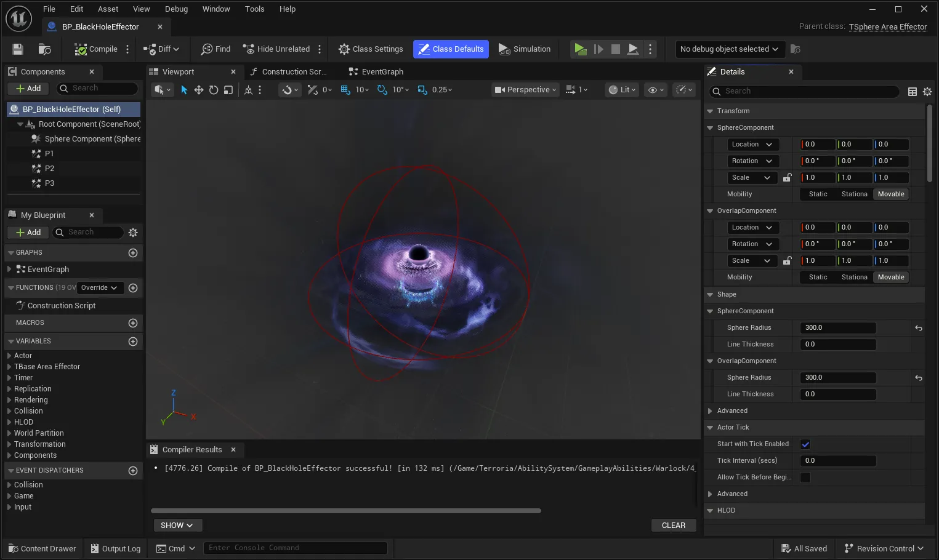Open Perspective view mode dropdown
Image resolution: width=939 pixels, height=560 pixels.
coord(525,90)
